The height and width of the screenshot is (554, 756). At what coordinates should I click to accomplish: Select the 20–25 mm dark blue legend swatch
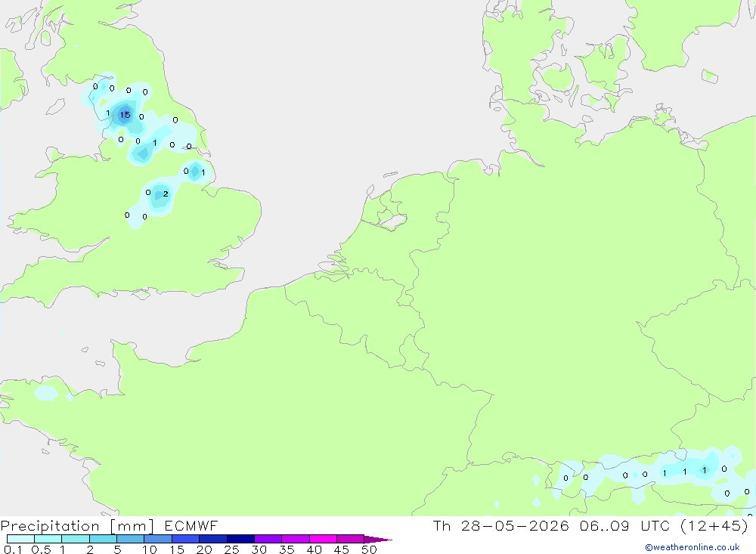(213, 539)
